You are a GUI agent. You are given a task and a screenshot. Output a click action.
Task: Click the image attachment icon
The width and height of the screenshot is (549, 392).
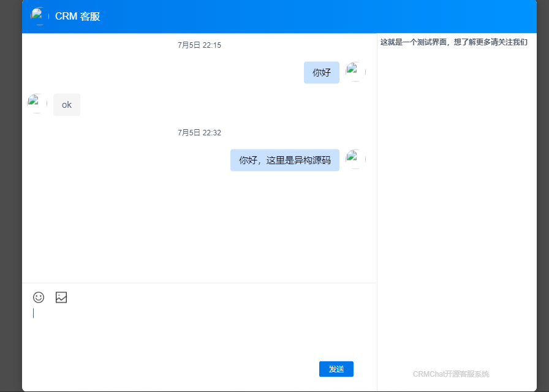point(61,297)
